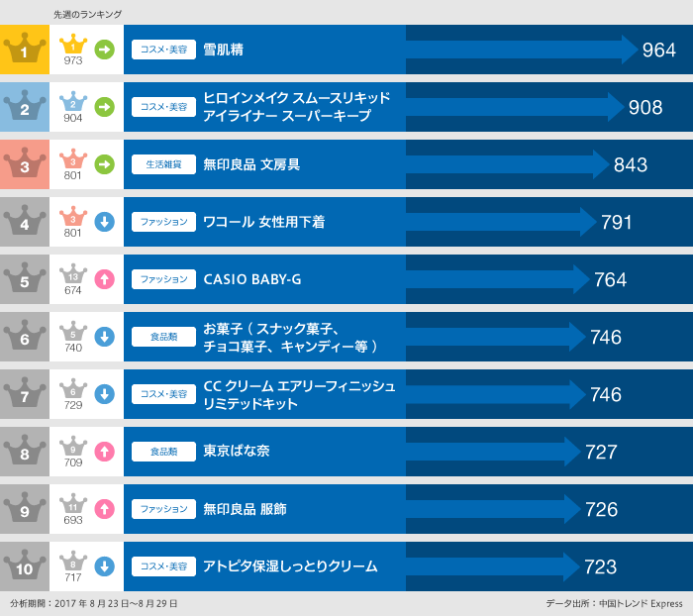This screenshot has height=616, width=693.
Task: Click the green unchanged arrow beside 雪肌精
Action: click(x=104, y=49)
